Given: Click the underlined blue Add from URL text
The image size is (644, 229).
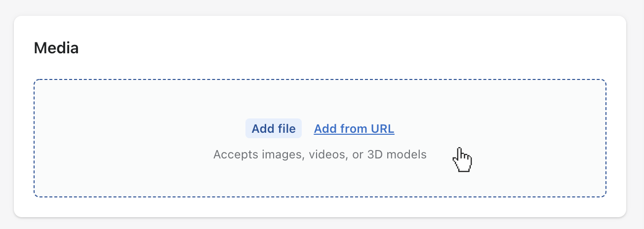Looking at the screenshot, I should pos(354,129).
